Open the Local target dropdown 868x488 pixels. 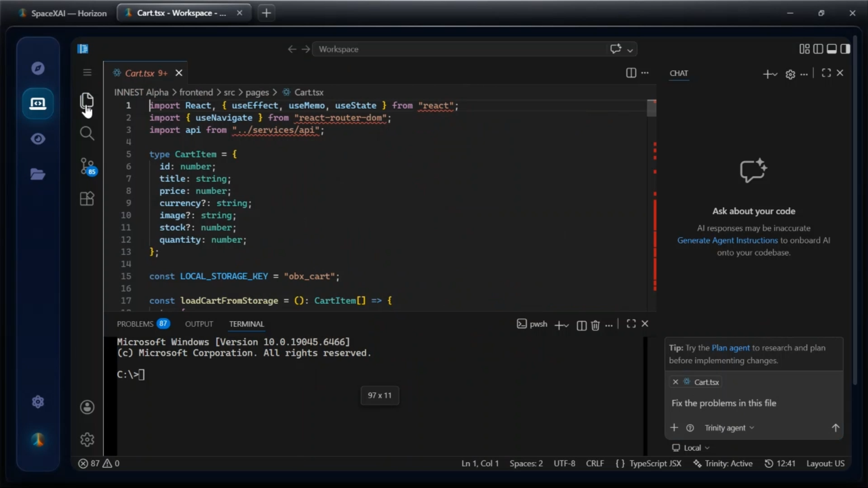[691, 448]
